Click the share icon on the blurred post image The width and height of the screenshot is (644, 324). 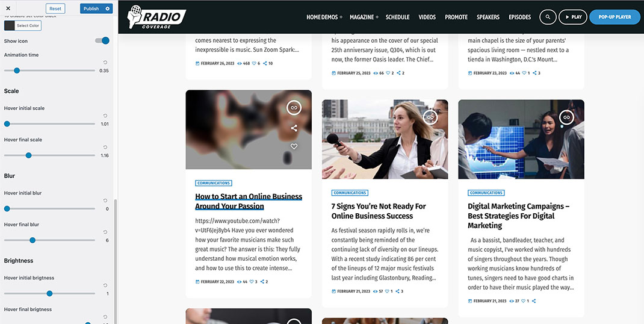point(294,128)
